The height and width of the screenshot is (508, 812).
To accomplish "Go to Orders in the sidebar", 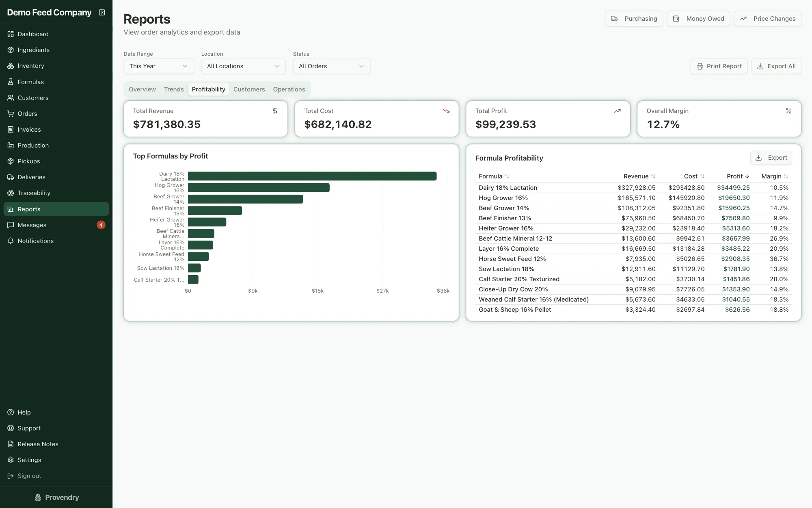I will pos(56,113).
